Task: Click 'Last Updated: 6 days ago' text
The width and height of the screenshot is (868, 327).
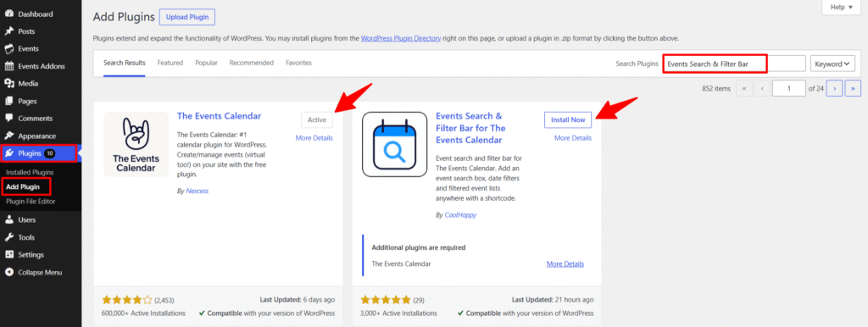Action: click(298, 300)
